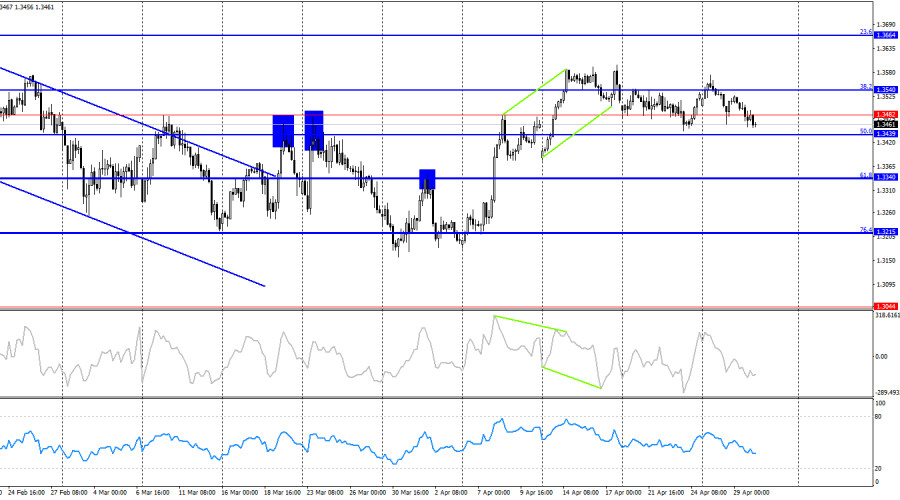Click the 7 Apr 00:00 date label
Screen dimensions: 900x500
tap(494, 493)
